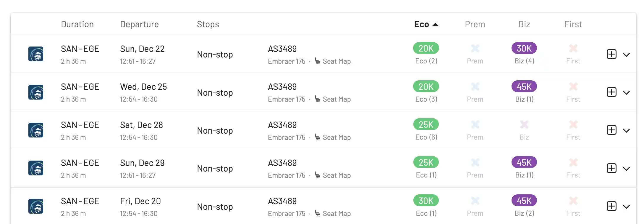
Task: Sort by the Prem column header
Action: (475, 24)
